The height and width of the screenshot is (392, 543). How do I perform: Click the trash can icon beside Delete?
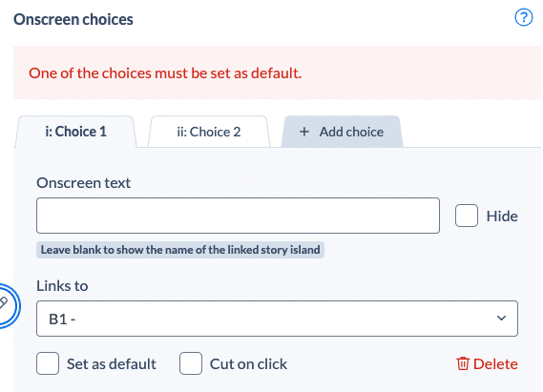463,363
